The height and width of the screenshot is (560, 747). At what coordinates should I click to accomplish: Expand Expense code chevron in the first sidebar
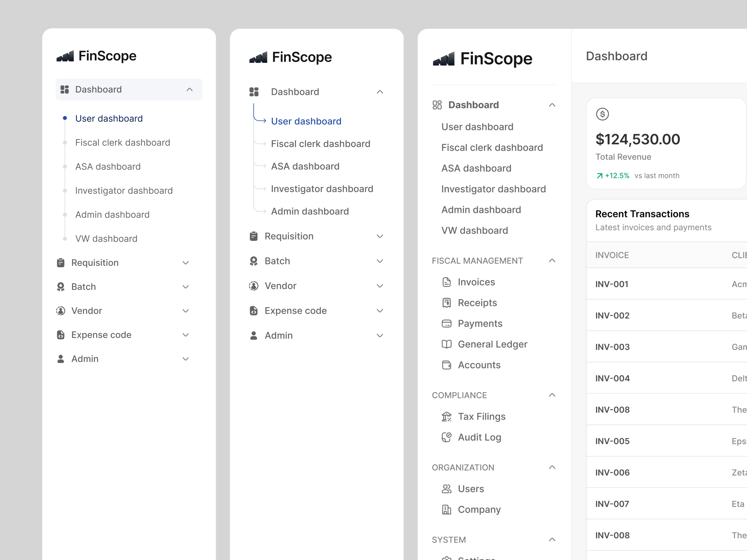point(186,335)
